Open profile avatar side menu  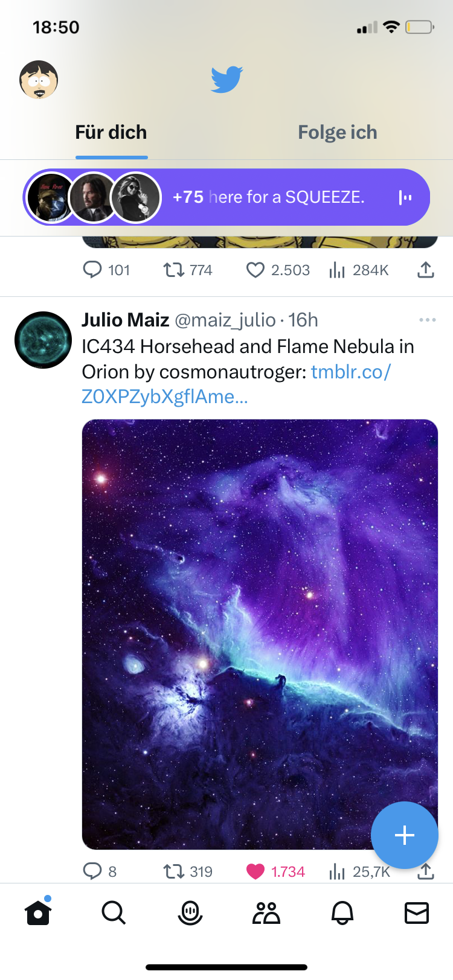point(39,79)
